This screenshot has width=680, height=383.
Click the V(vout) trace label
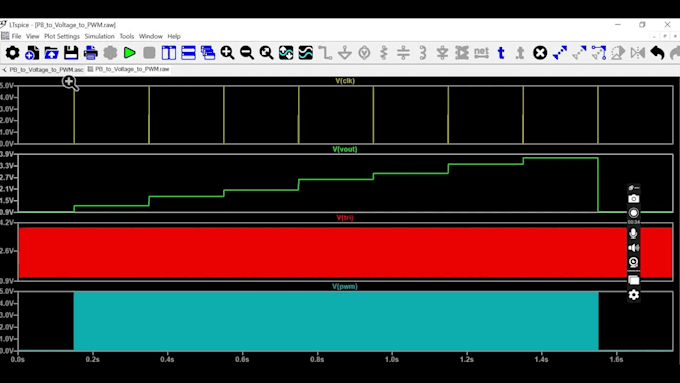(x=345, y=149)
